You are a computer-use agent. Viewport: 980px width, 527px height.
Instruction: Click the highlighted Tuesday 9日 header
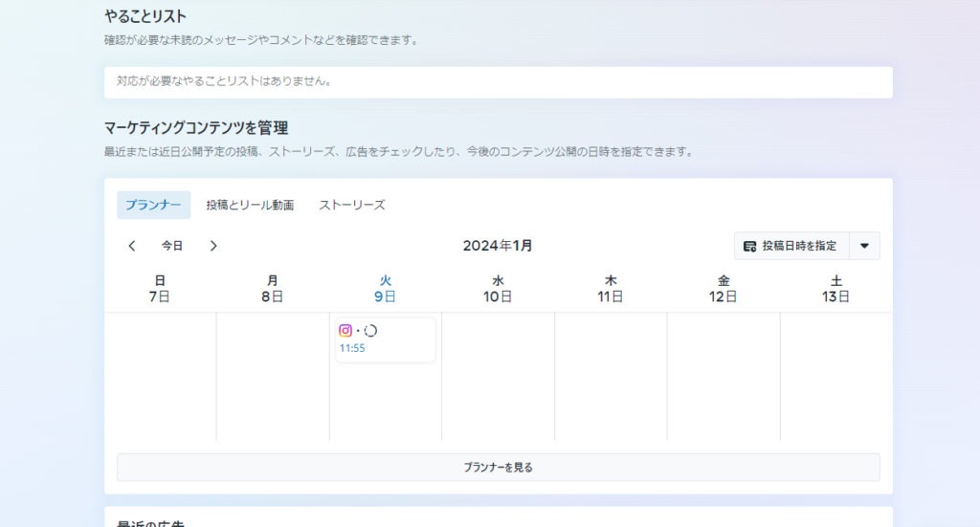(x=386, y=289)
